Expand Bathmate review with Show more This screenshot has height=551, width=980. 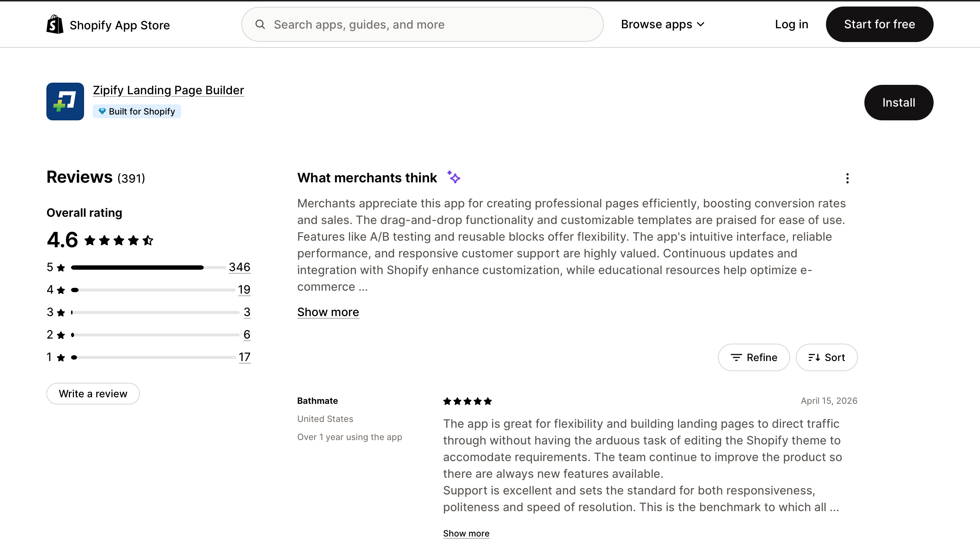[466, 533]
